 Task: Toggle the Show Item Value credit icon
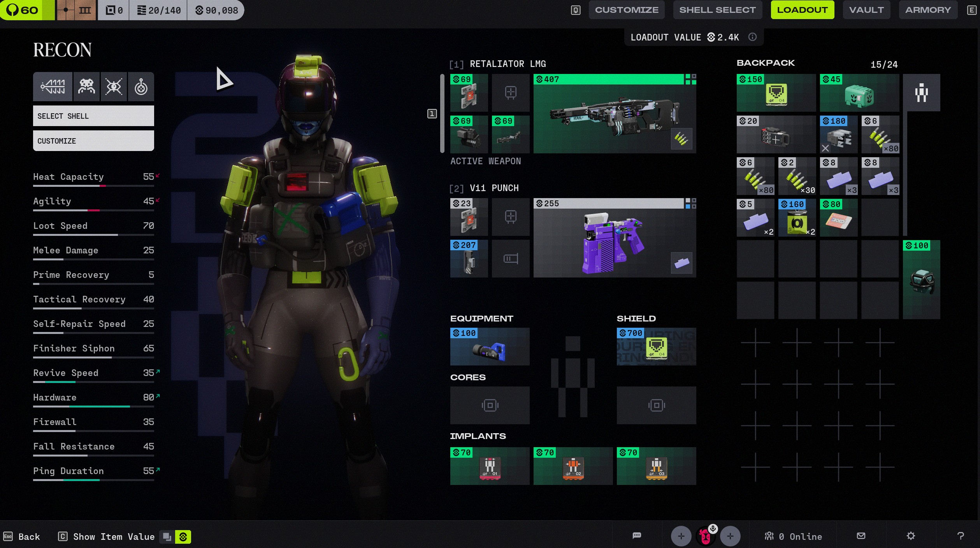coord(183,537)
